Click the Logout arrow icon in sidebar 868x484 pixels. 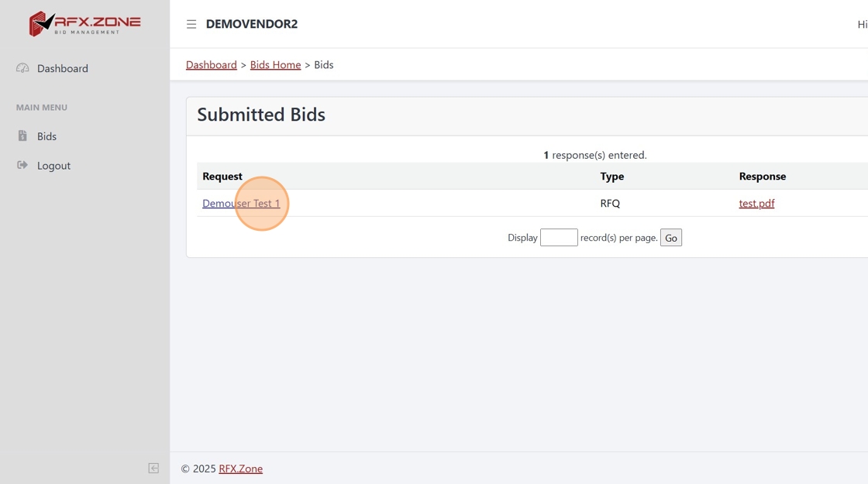tap(22, 165)
